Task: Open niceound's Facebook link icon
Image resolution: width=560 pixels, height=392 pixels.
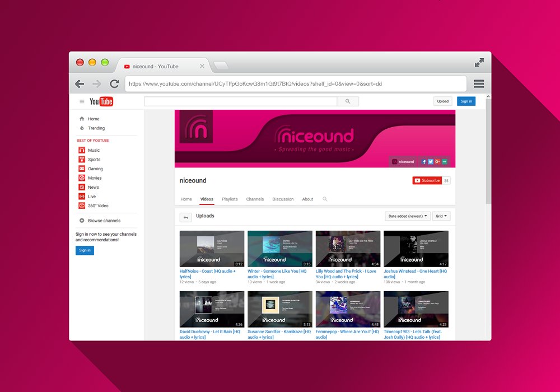Action: 424,162
